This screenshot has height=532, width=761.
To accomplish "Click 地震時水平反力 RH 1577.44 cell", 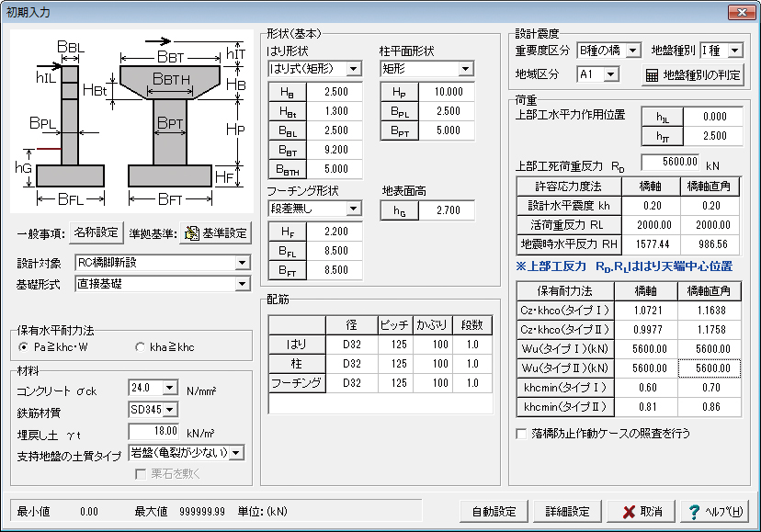I will coord(652,244).
